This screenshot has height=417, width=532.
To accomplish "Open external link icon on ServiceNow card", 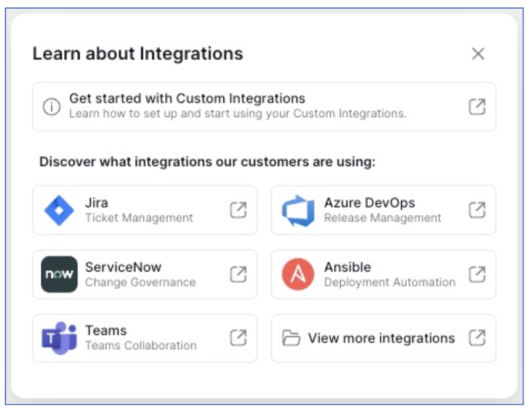I will (x=238, y=274).
